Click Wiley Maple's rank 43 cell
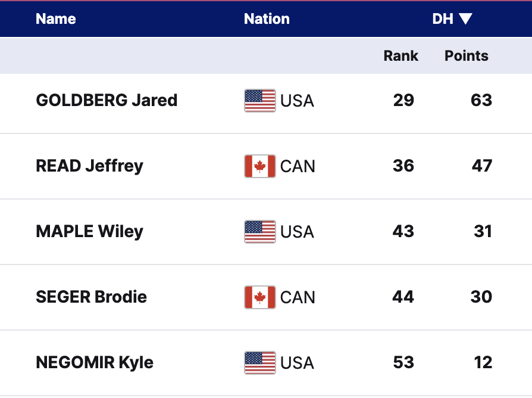The height and width of the screenshot is (398, 532). (x=403, y=231)
